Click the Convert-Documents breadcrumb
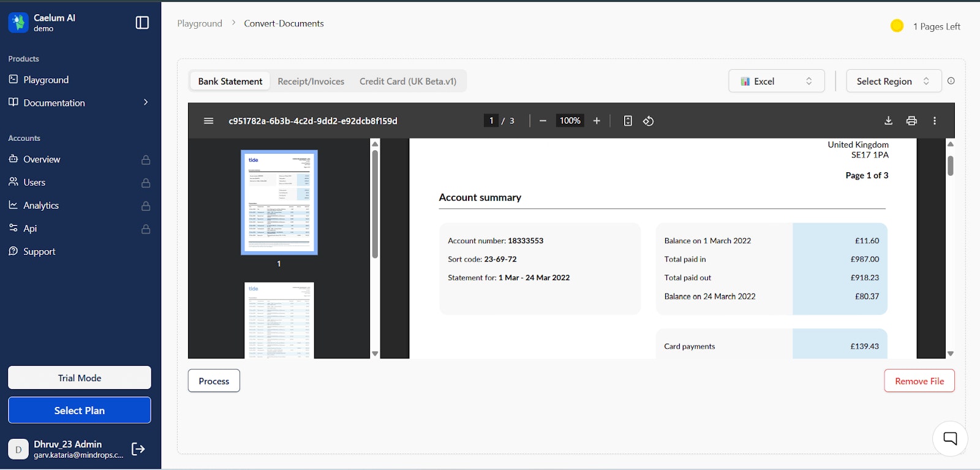980x470 pixels. click(x=284, y=23)
